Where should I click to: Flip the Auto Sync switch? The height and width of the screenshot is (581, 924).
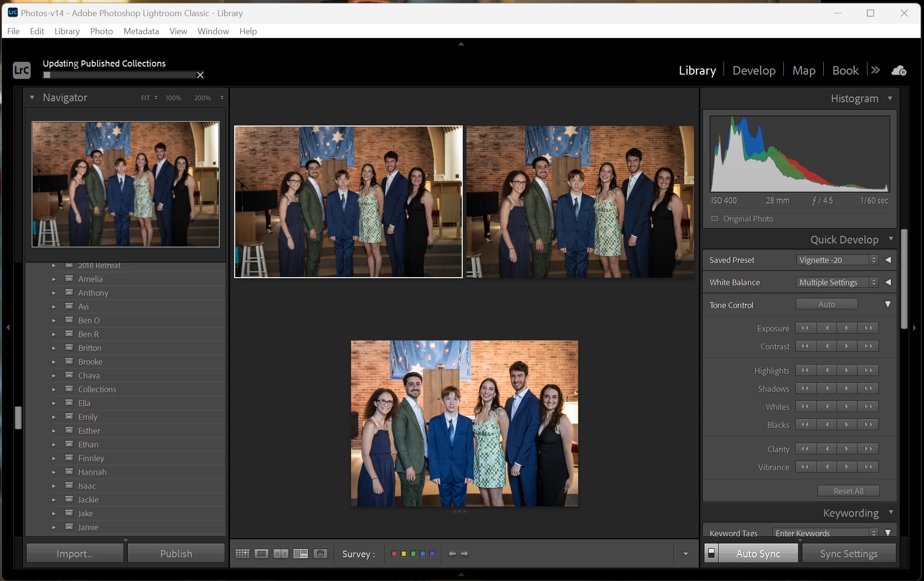tap(711, 553)
